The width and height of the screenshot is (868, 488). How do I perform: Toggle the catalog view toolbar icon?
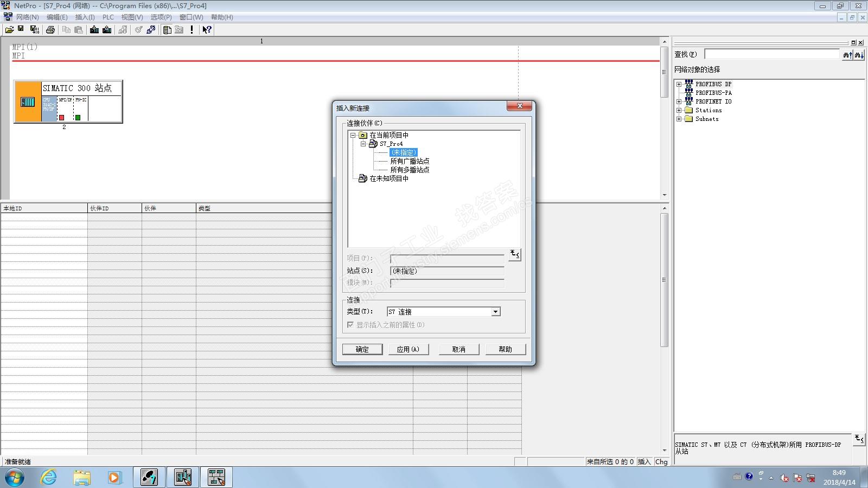(167, 30)
